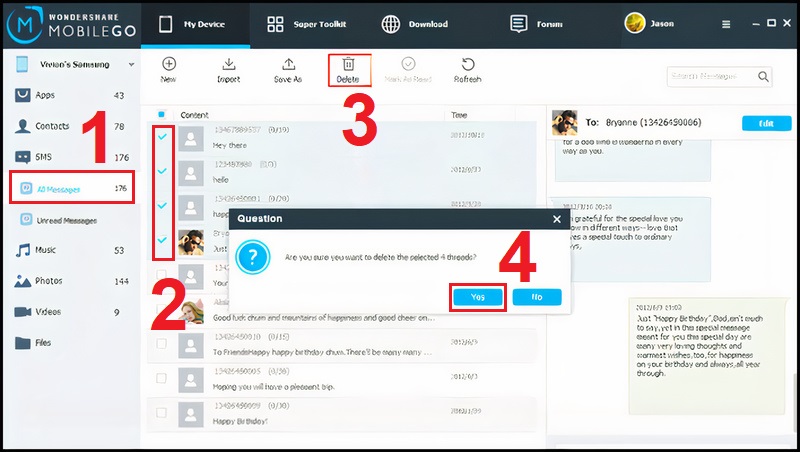Image resolution: width=800 pixels, height=452 pixels.
Task: Check the "Happy Birthday!" thread checkbox
Action: pos(162,413)
